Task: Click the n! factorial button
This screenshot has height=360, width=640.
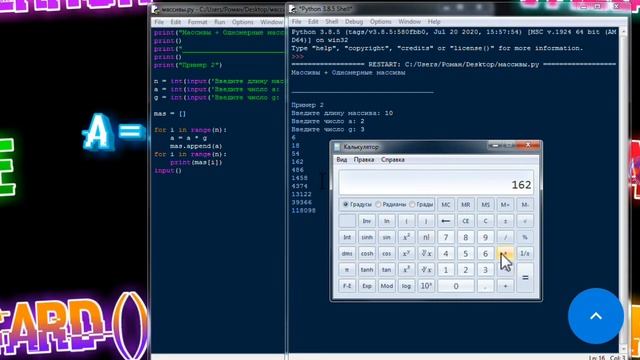Action: click(426, 237)
